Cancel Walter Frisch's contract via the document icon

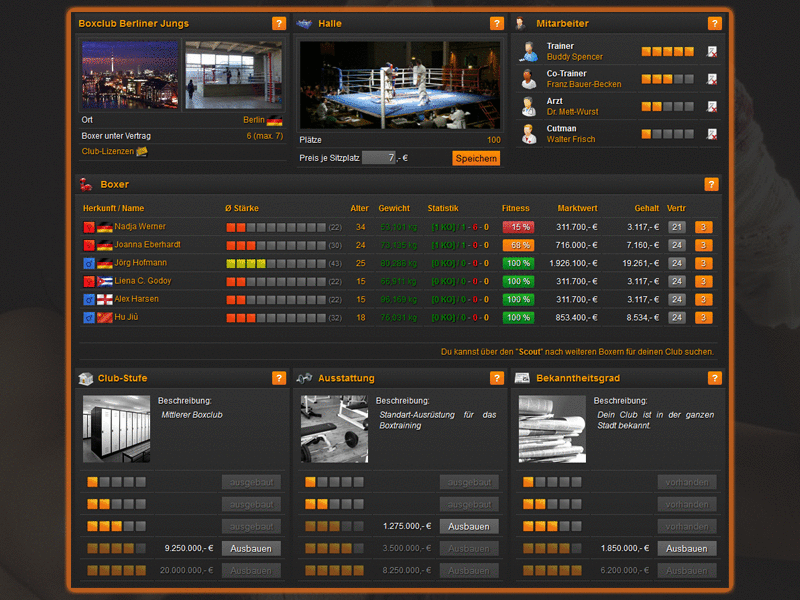click(x=712, y=135)
